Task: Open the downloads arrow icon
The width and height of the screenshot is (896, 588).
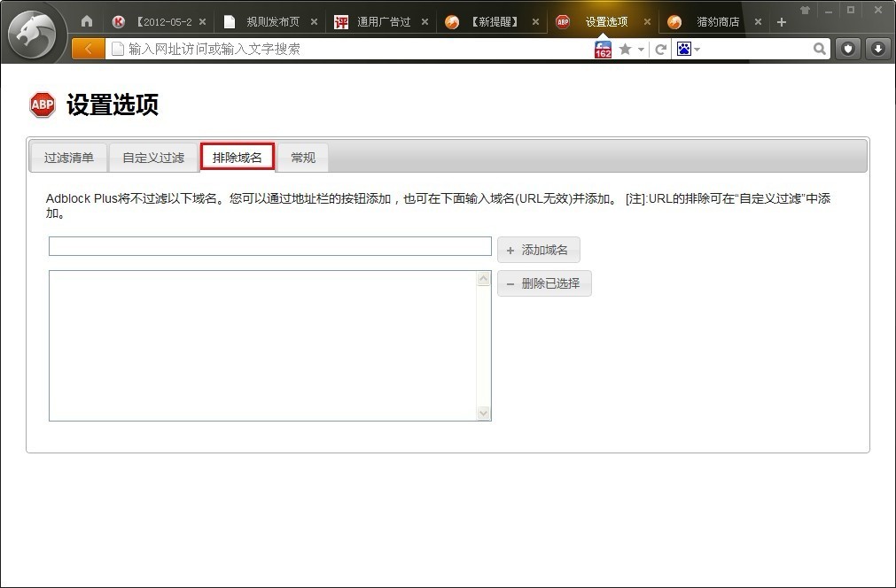Action: tap(878, 49)
